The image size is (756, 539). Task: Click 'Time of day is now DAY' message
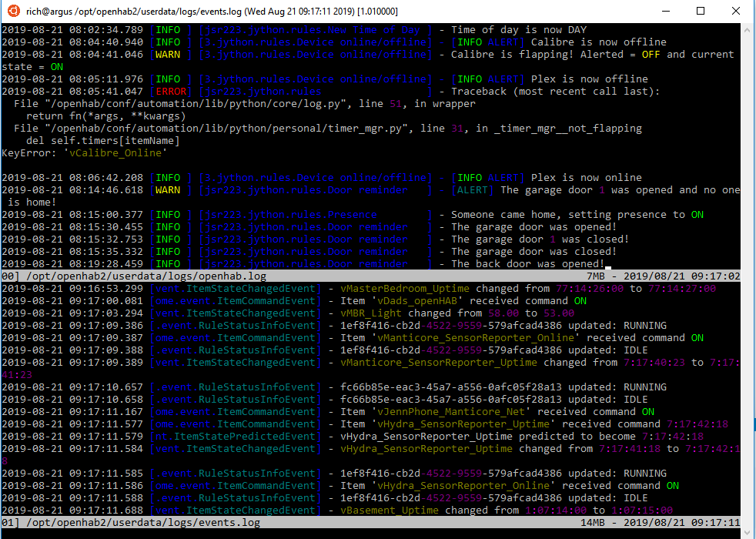519,30
